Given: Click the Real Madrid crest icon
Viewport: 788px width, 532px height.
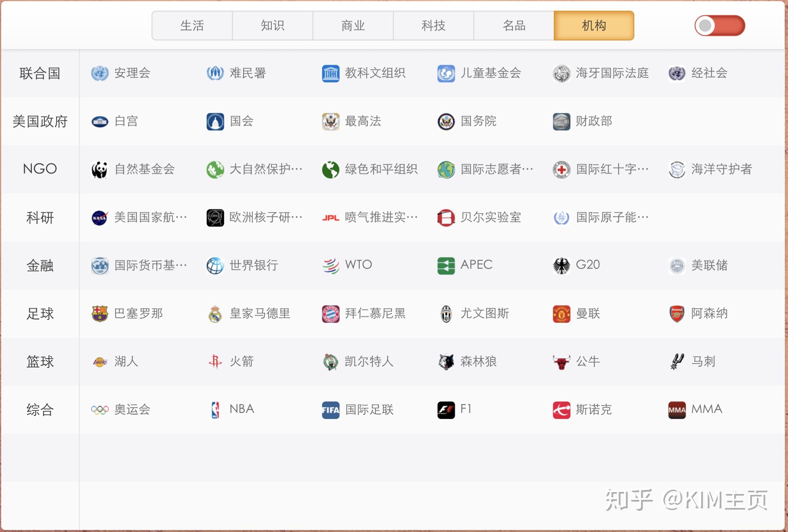Looking at the screenshot, I should click(215, 314).
